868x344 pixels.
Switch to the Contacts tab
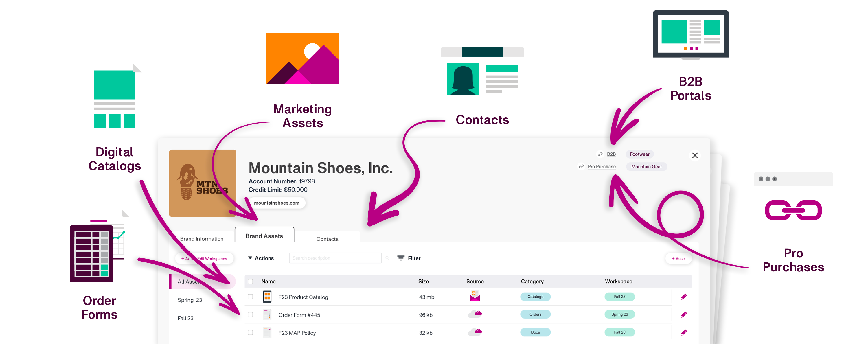click(x=327, y=239)
